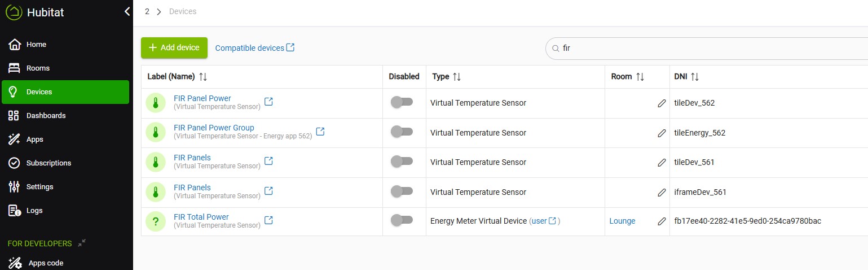Click the question mark icon for FIR Total Power
Screen dimensions: 868x270
(156, 221)
